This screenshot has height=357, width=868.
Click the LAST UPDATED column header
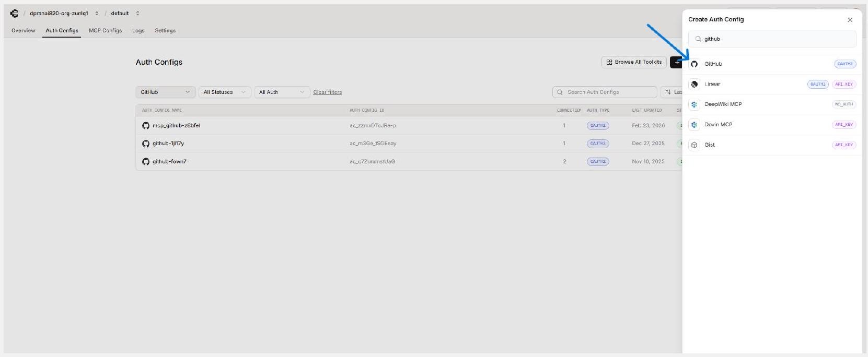646,110
